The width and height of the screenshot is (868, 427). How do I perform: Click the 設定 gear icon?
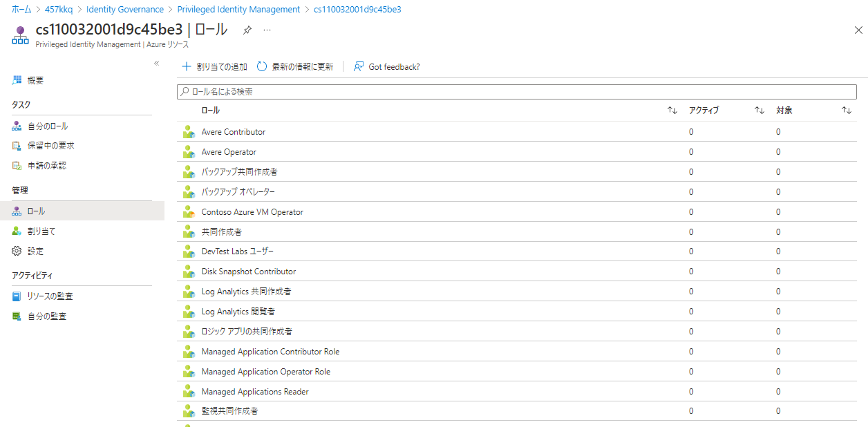(x=17, y=251)
